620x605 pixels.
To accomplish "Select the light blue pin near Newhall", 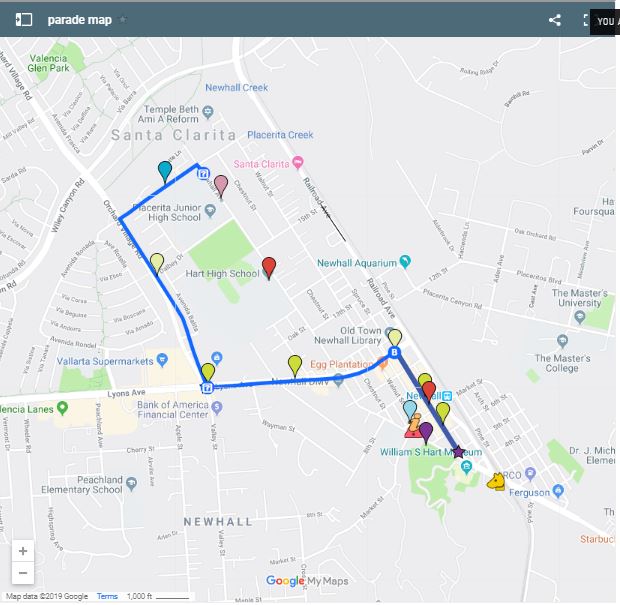I will 410,410.
